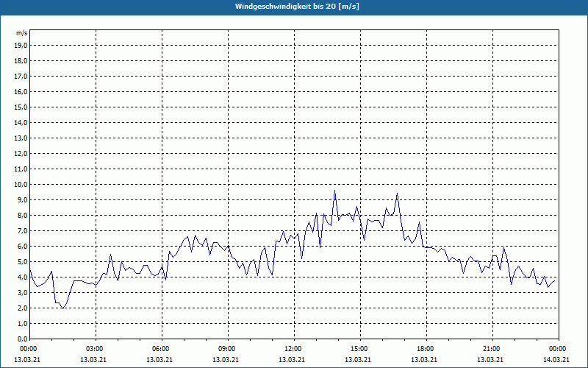Select the 16,0 y-axis label
Viewport: 588px width, 368px height.
[21, 91]
